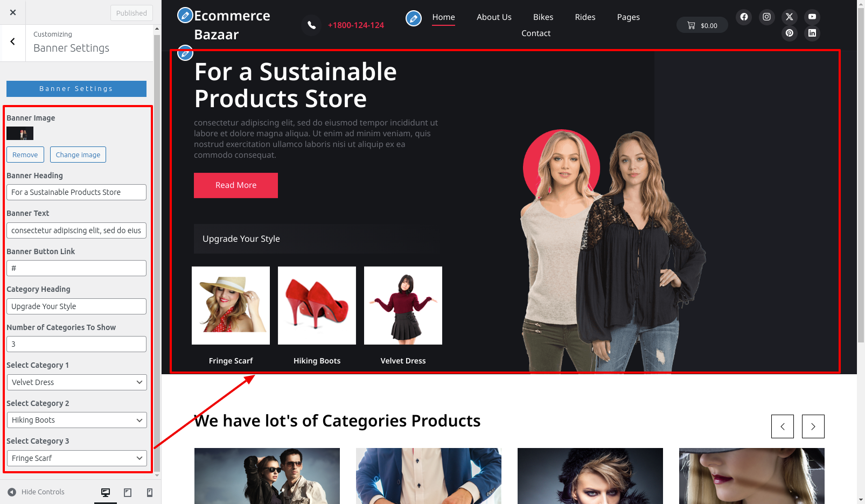Open Select Category 2 dropdown

pyautogui.click(x=76, y=420)
